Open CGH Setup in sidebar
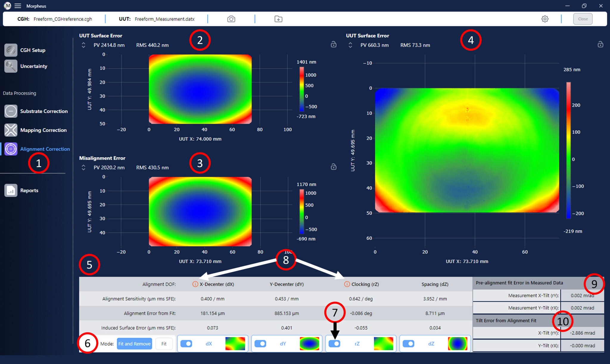 (x=32, y=50)
